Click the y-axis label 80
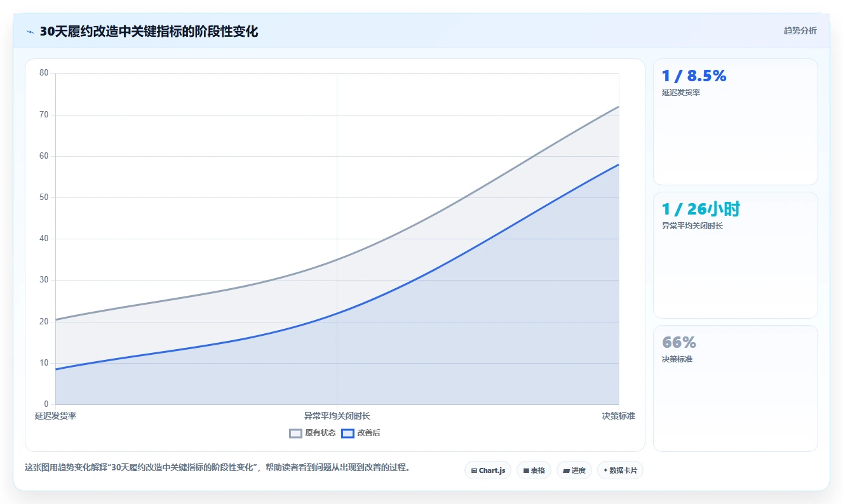Image resolution: width=843 pixels, height=504 pixels. coord(44,73)
